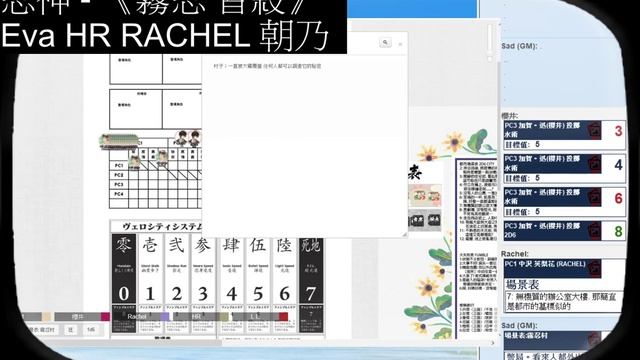Click the LL player name bar
Image resolution: width=640 pixels, height=360 pixels.
[256, 316]
